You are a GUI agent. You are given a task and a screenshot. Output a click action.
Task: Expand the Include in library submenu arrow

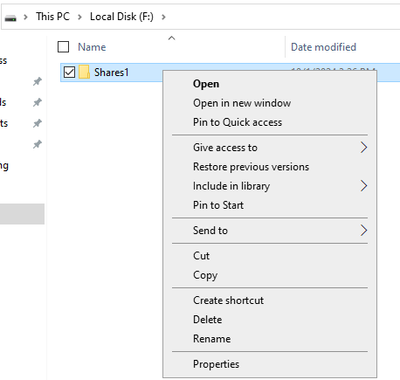click(364, 186)
